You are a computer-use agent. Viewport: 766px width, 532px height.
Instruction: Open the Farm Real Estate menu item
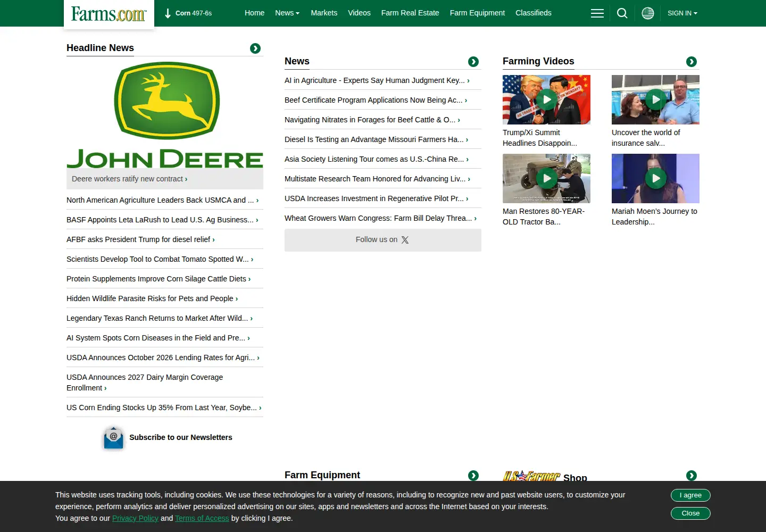[x=410, y=13]
